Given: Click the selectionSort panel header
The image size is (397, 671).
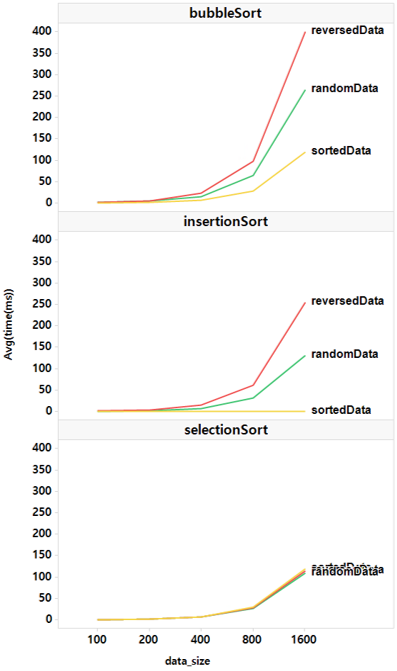Looking at the screenshot, I should (225, 430).
